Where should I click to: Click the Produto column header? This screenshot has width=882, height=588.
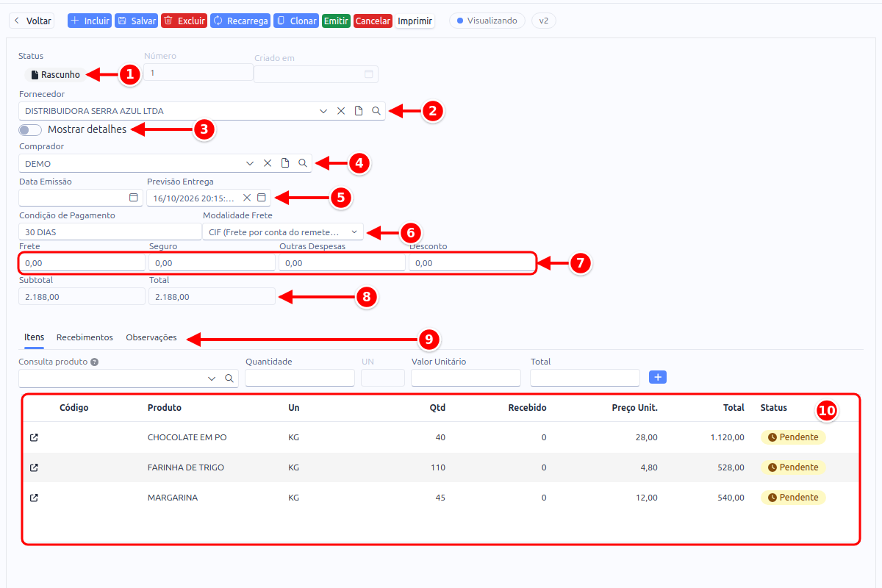click(165, 408)
